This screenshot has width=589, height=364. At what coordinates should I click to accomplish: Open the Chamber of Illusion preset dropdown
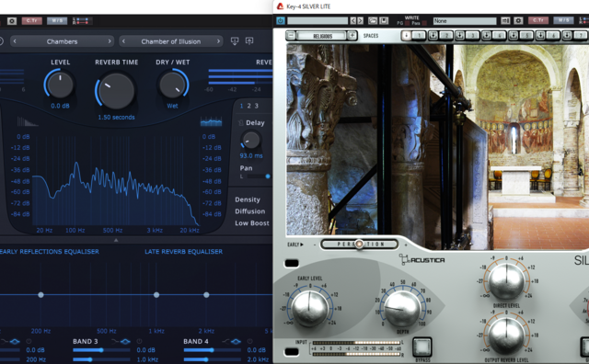tap(171, 41)
